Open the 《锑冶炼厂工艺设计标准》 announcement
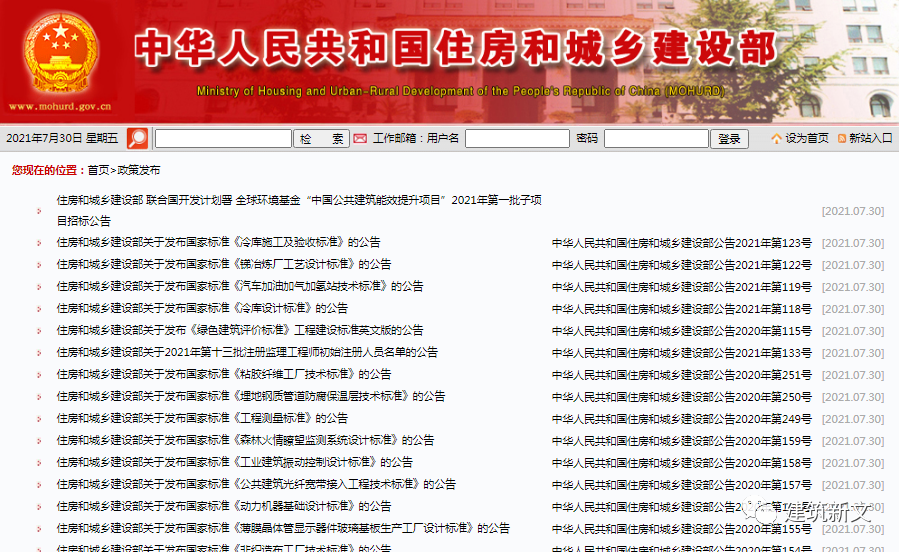This screenshot has width=901, height=552. 224,264
